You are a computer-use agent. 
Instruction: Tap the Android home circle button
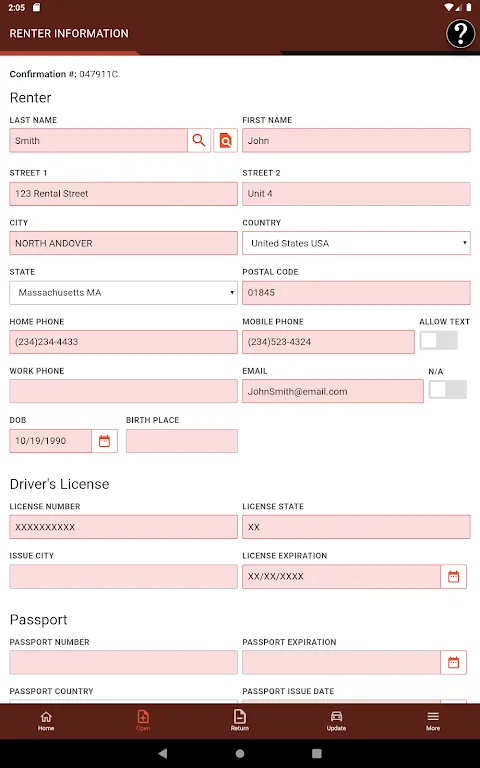(x=240, y=753)
